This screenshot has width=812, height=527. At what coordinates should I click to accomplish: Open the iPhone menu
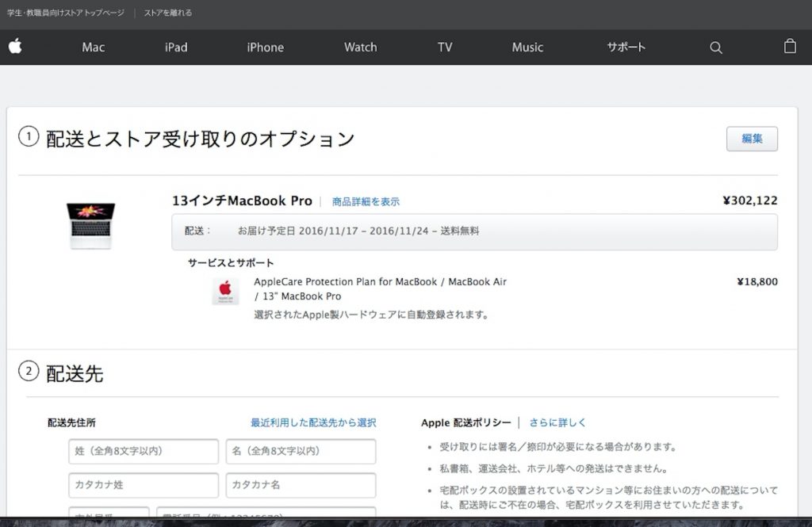tap(265, 47)
